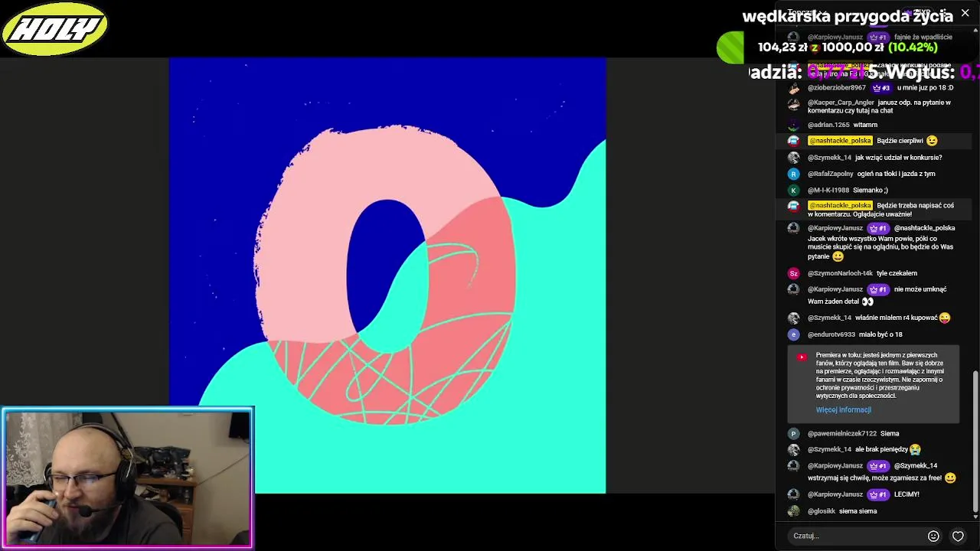Open the 'R' avatar of @RafałZapolny
The image size is (980, 551).
793,174
